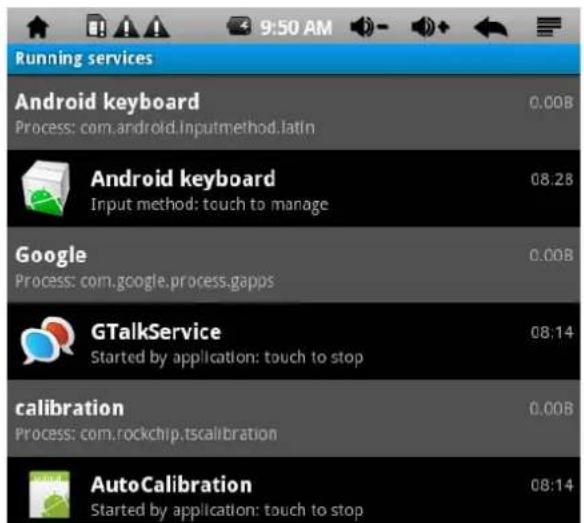Tap the first warning triangle icon
584x523 pixels.
[126, 27]
